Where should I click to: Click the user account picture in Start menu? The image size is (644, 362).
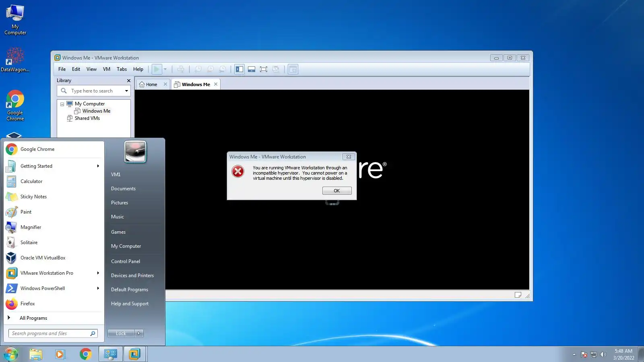point(135,152)
